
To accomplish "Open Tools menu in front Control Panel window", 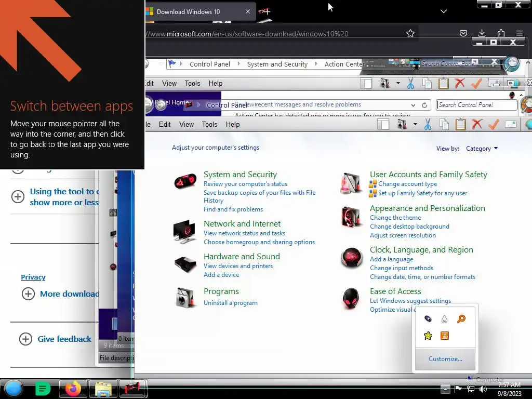I will (x=209, y=125).
